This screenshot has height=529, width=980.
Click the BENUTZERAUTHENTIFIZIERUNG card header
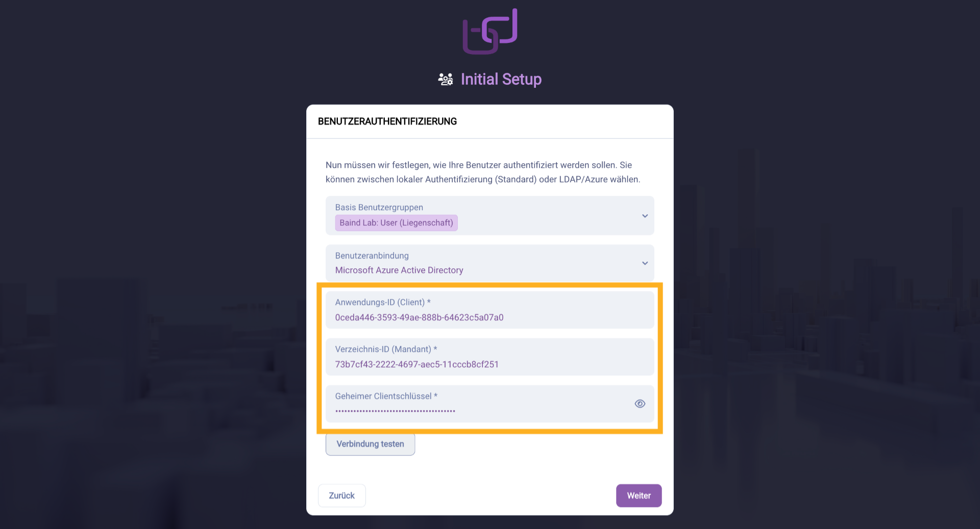click(387, 121)
